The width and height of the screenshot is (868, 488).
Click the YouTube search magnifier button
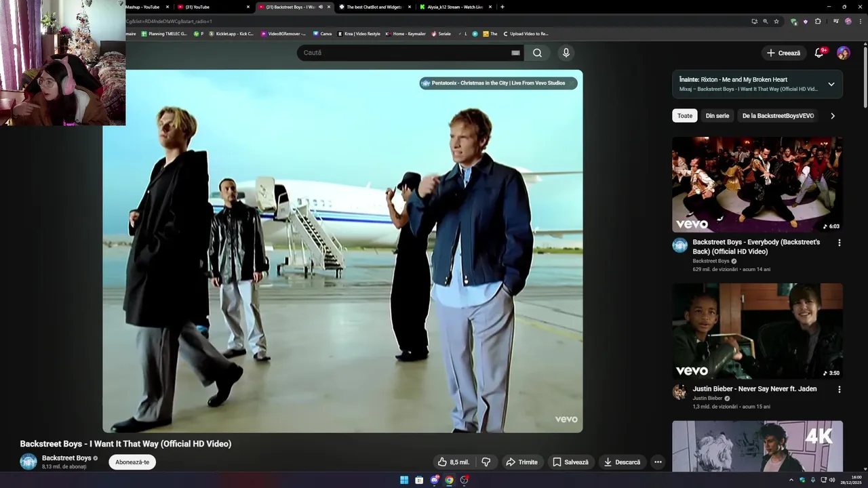(x=537, y=53)
